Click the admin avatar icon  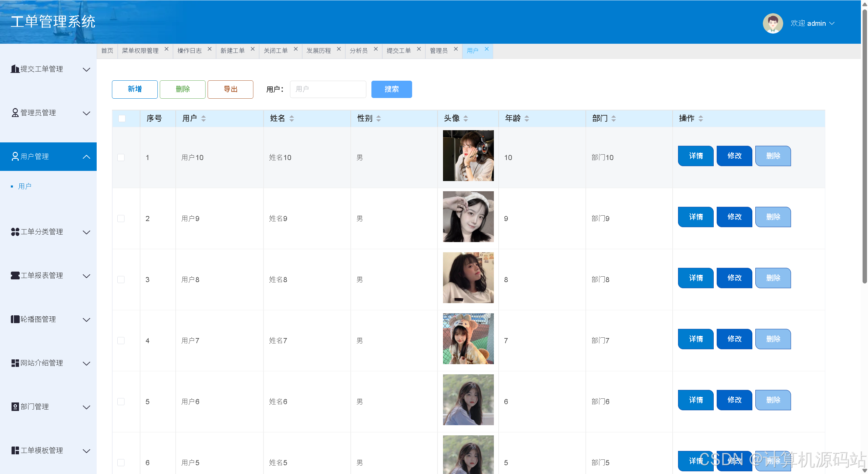pos(772,23)
